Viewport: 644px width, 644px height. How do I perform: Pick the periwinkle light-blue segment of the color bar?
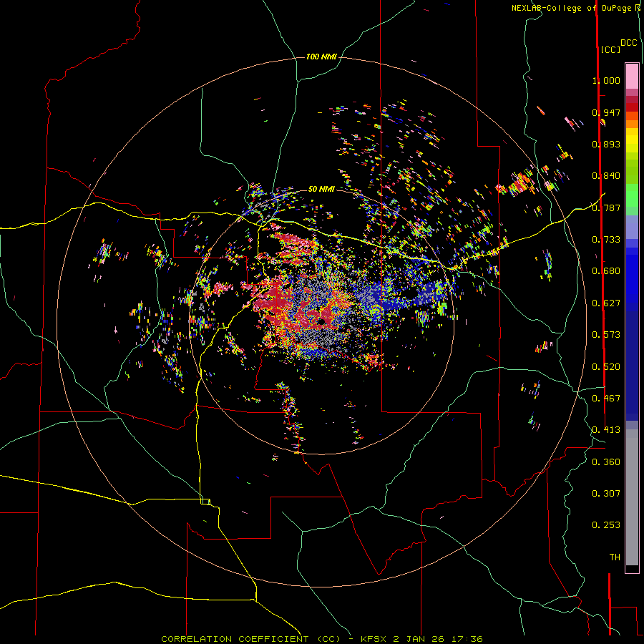pyautogui.click(x=632, y=227)
